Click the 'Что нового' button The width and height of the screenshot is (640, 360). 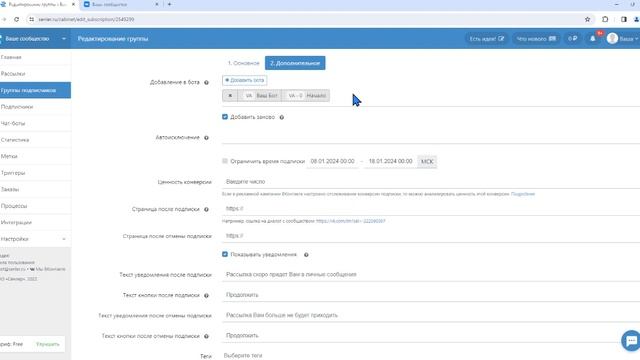click(x=536, y=39)
